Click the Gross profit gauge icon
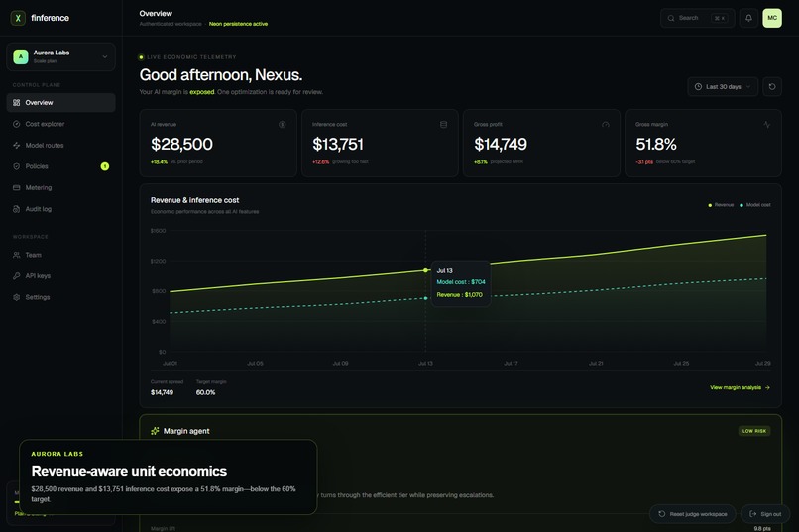This screenshot has height=532, width=799. (x=606, y=124)
